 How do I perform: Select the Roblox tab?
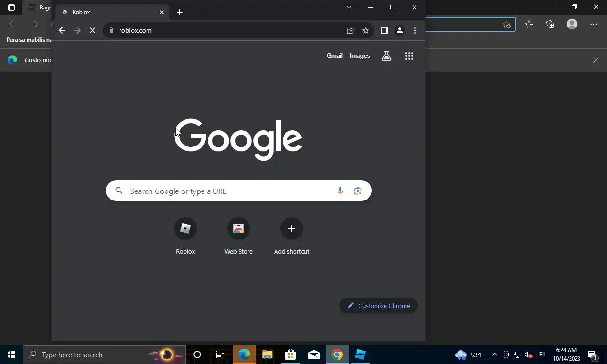(x=112, y=12)
